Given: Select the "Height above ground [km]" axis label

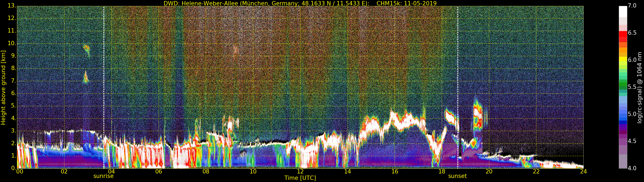Looking at the screenshot, I should [x=3, y=87].
